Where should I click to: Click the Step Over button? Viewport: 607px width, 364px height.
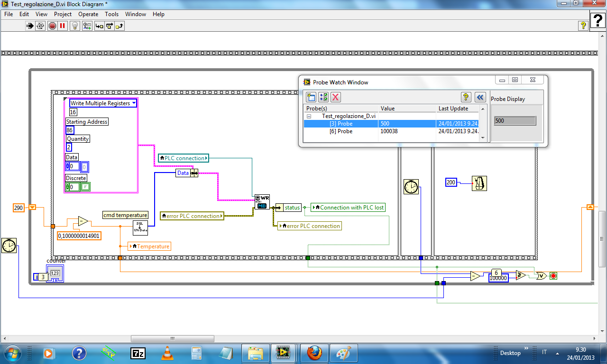(110, 26)
